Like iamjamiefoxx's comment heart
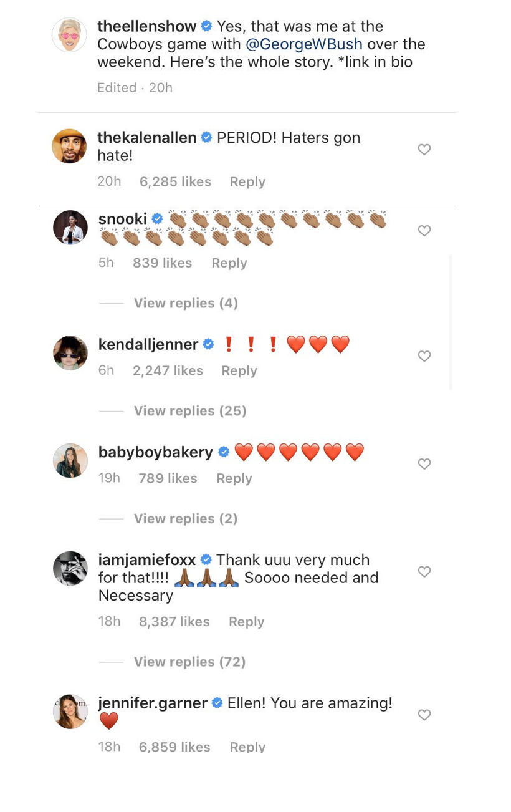Screen dimensions: 511x812 [x=424, y=572]
